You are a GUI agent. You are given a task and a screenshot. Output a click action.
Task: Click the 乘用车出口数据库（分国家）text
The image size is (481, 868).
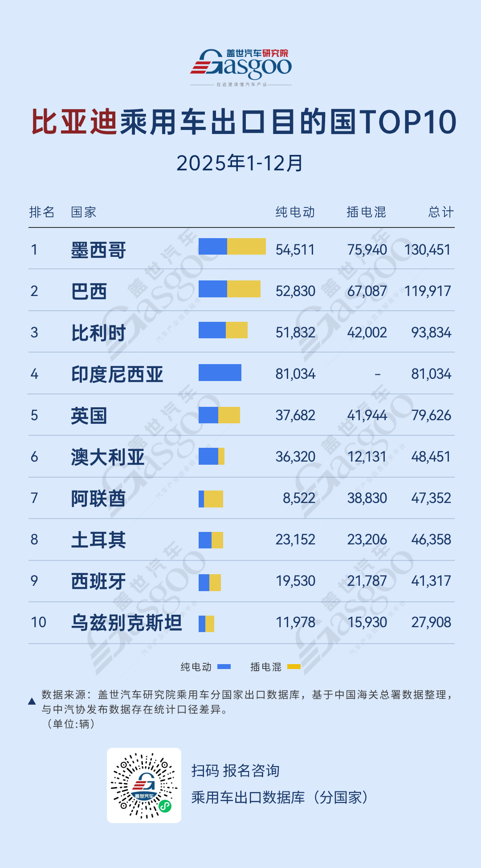(280, 797)
